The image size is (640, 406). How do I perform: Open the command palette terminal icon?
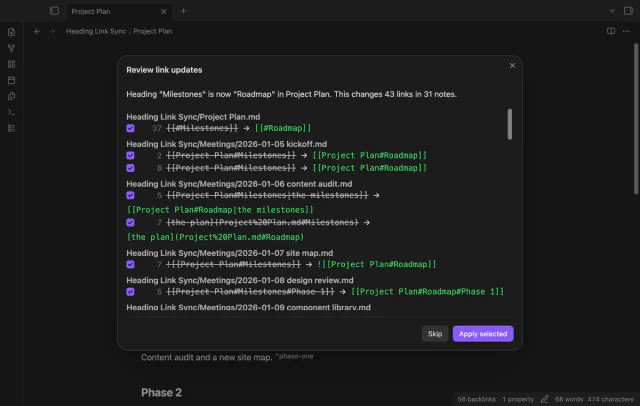tap(11, 112)
